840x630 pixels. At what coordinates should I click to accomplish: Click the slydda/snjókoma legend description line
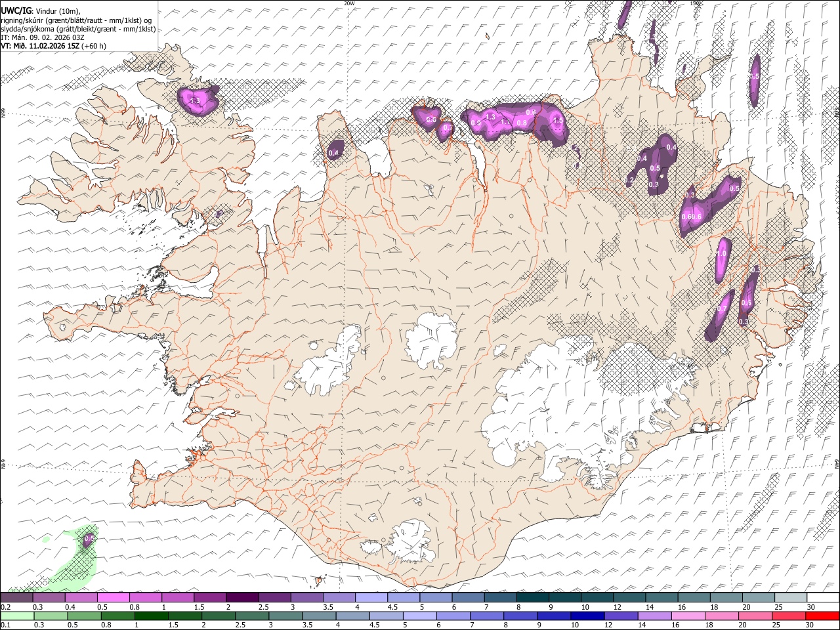(78, 29)
